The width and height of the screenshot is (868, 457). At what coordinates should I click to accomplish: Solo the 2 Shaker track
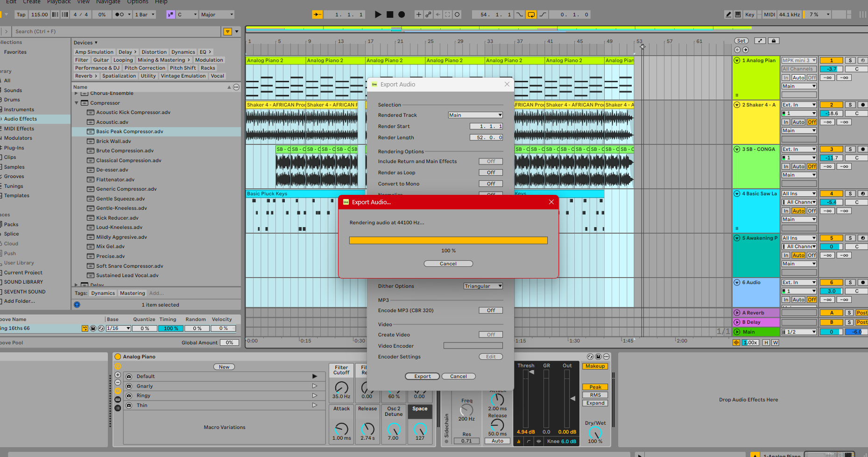(x=851, y=105)
